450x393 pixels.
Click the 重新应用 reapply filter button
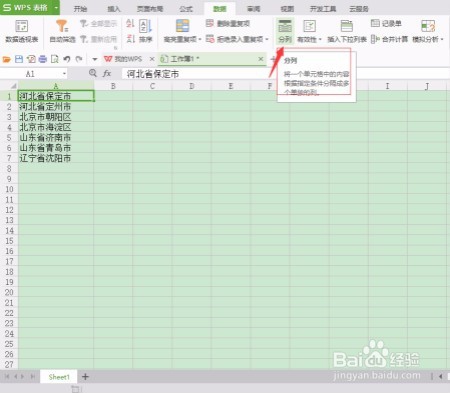tap(99, 39)
